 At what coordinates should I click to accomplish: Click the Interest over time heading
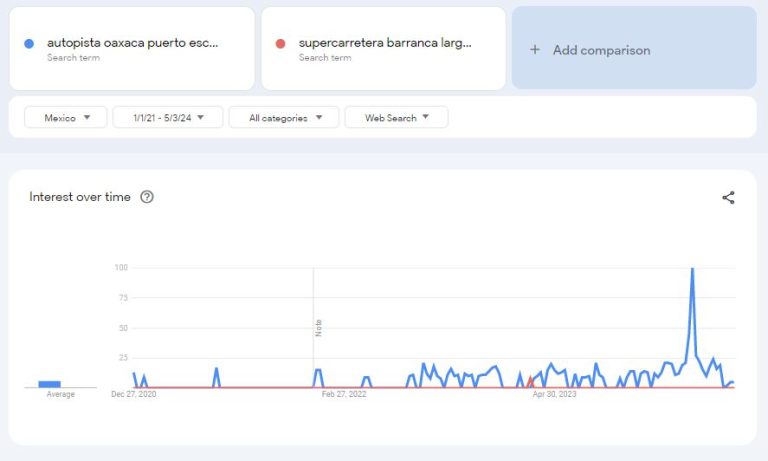(x=80, y=197)
